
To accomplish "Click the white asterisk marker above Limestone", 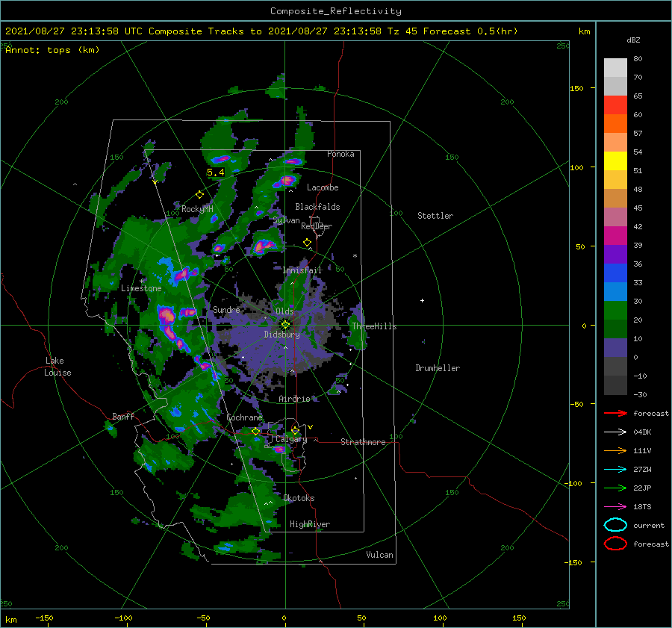I will 141,282.
